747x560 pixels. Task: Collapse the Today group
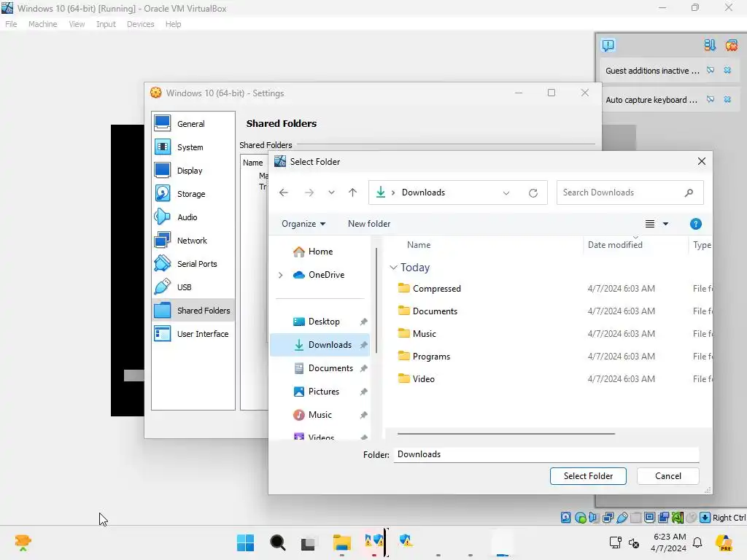(393, 268)
